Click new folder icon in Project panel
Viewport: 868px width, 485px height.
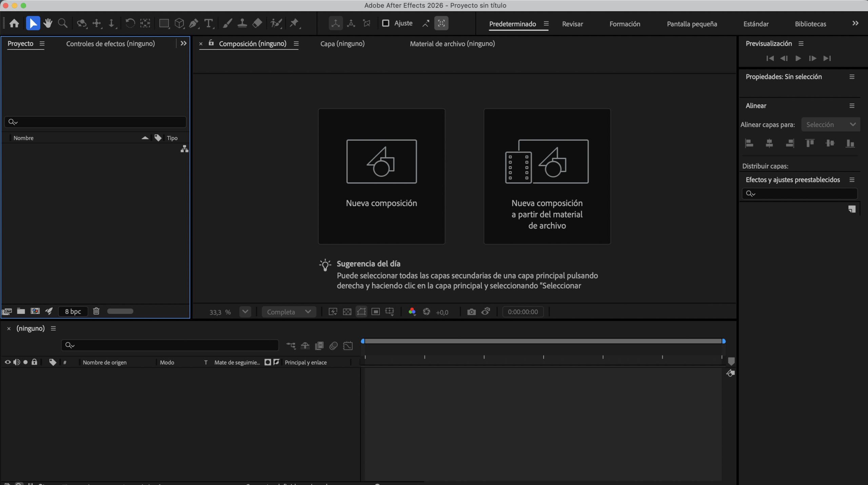[21, 311]
